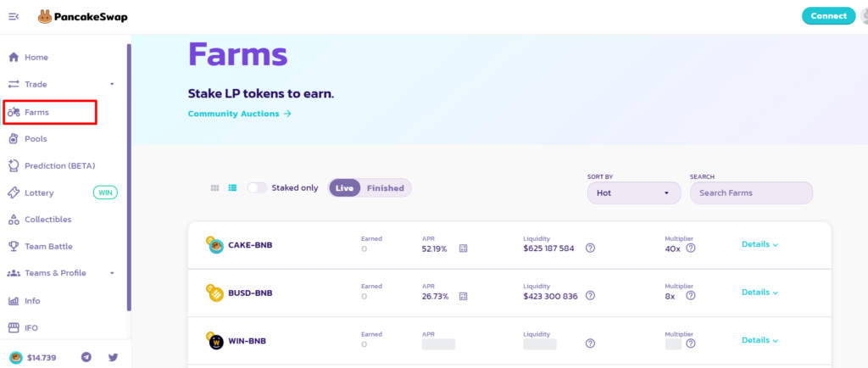This screenshot has height=368, width=868.
Task: Collapse the sidebar with the hamburger icon
Action: point(14,16)
